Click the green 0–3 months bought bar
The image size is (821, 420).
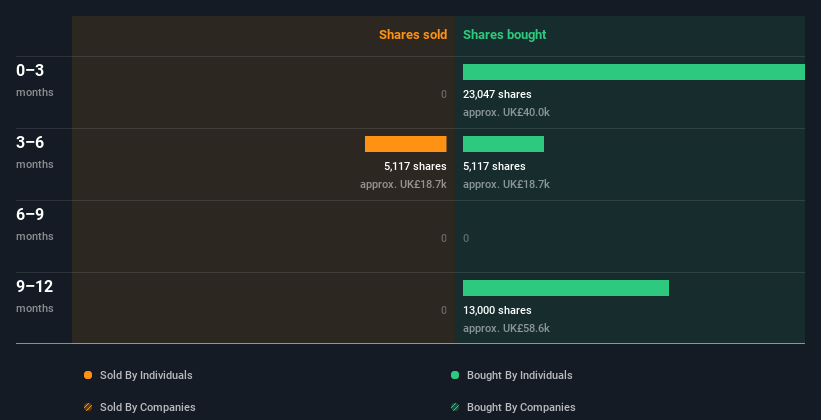pos(634,72)
